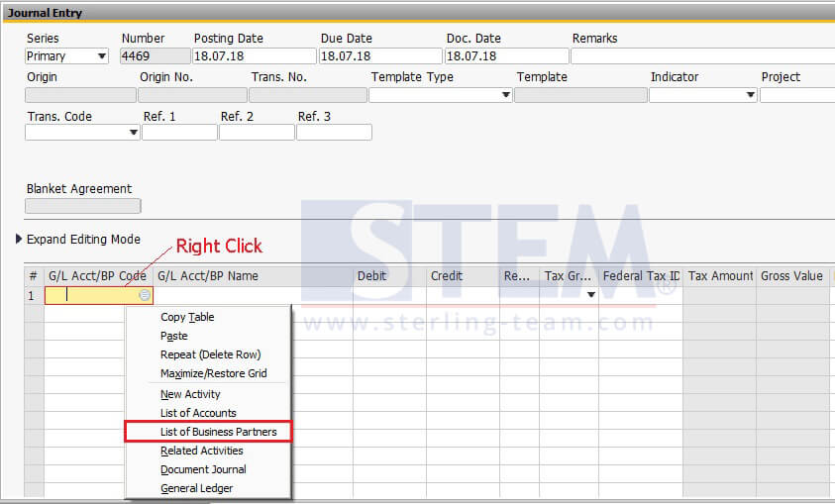Click the Due Date field
835x504 pixels.
[380, 55]
